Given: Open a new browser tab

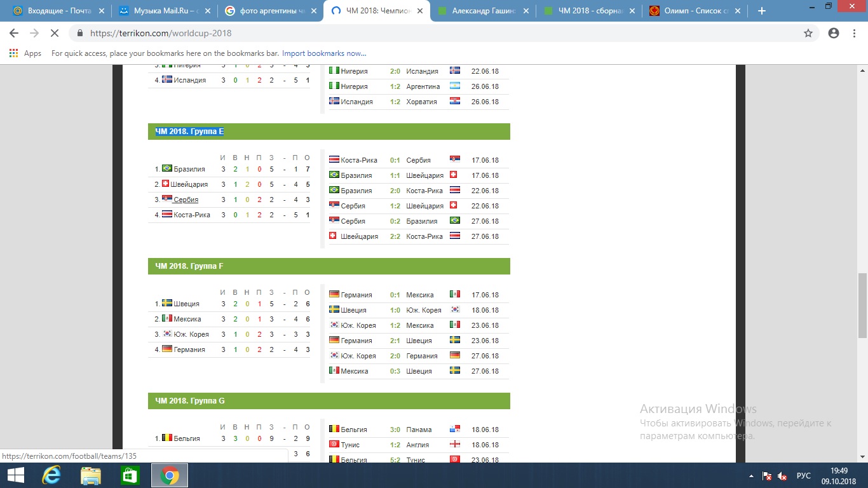Looking at the screenshot, I should pyautogui.click(x=762, y=11).
